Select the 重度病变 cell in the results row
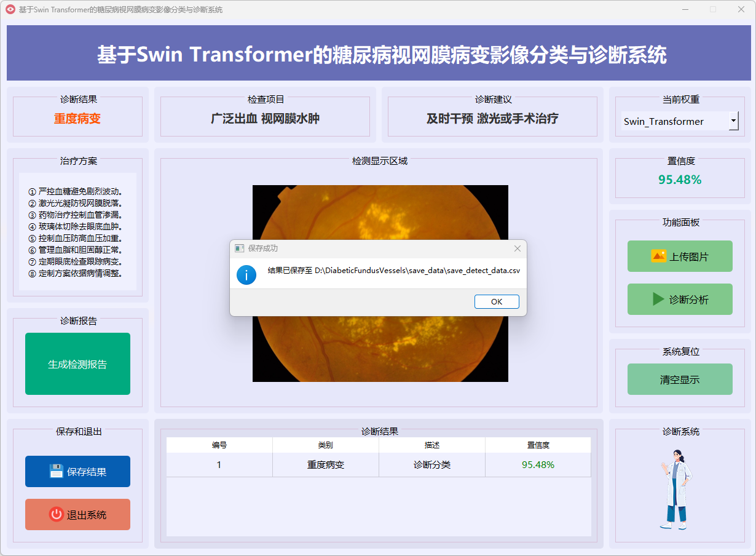 pos(326,464)
